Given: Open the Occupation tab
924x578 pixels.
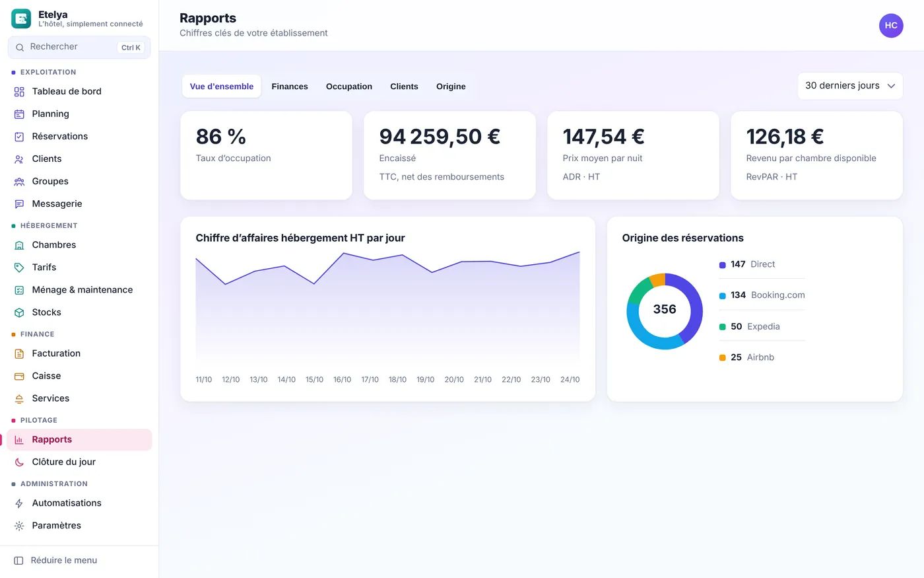Looking at the screenshot, I should 349,87.
